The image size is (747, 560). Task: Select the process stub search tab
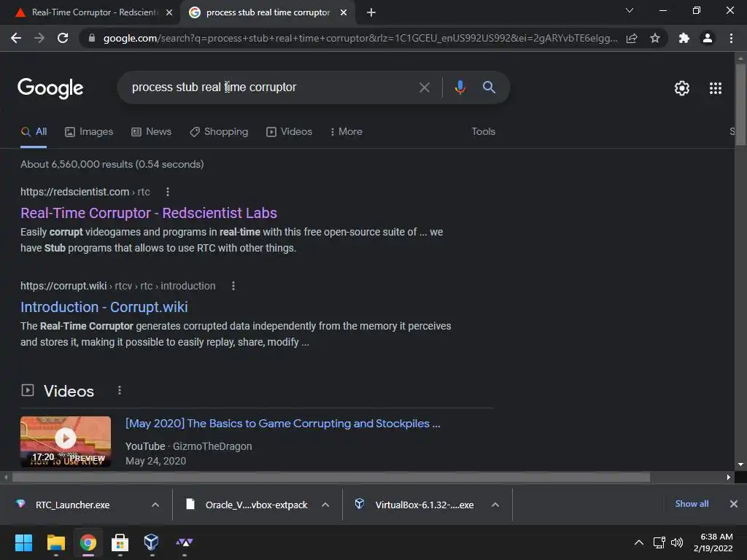(267, 12)
